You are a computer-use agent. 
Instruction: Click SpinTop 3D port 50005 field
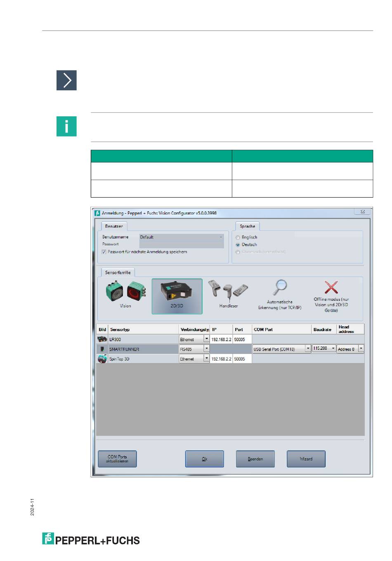tap(242, 359)
